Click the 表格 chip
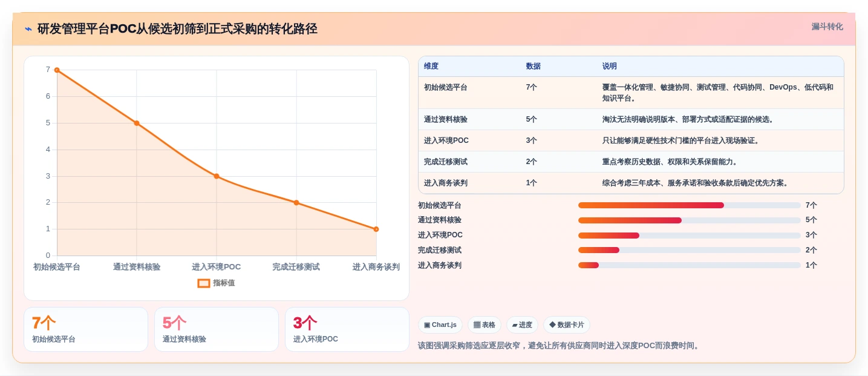This screenshot has width=868, height=376. tap(485, 325)
